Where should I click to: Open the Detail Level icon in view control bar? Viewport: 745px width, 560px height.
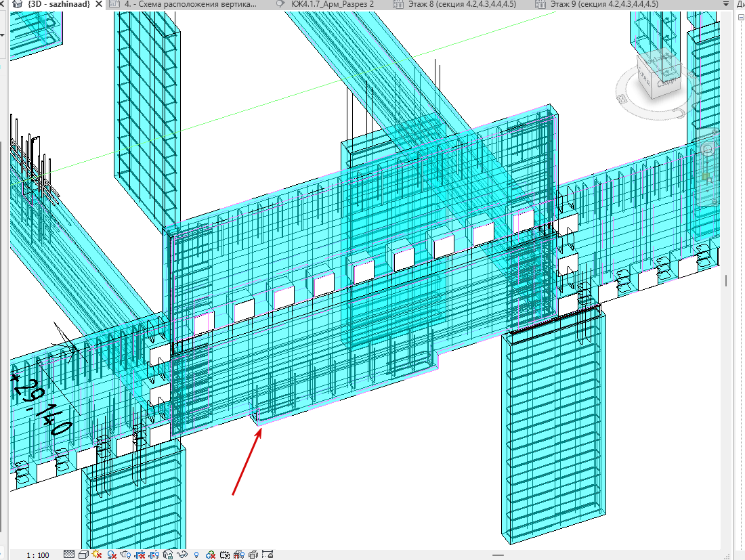(x=69, y=555)
